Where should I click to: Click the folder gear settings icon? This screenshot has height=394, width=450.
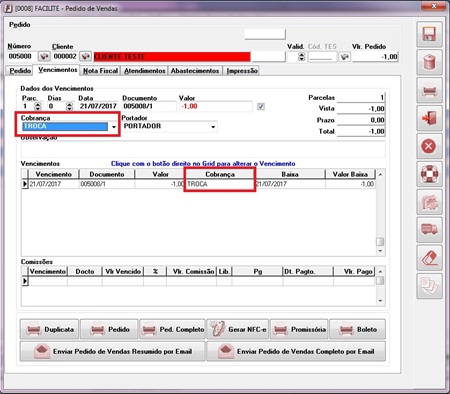click(429, 202)
